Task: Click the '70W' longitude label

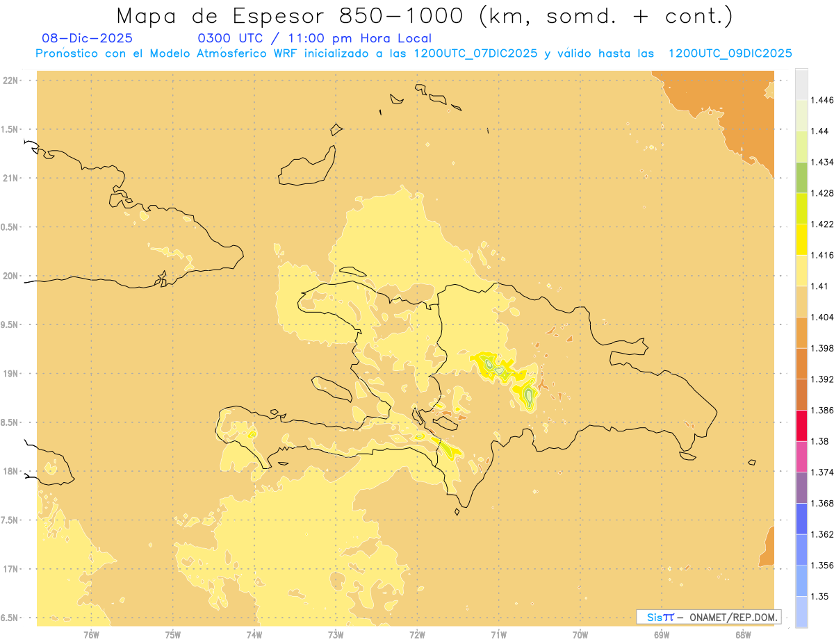Action: click(580, 634)
